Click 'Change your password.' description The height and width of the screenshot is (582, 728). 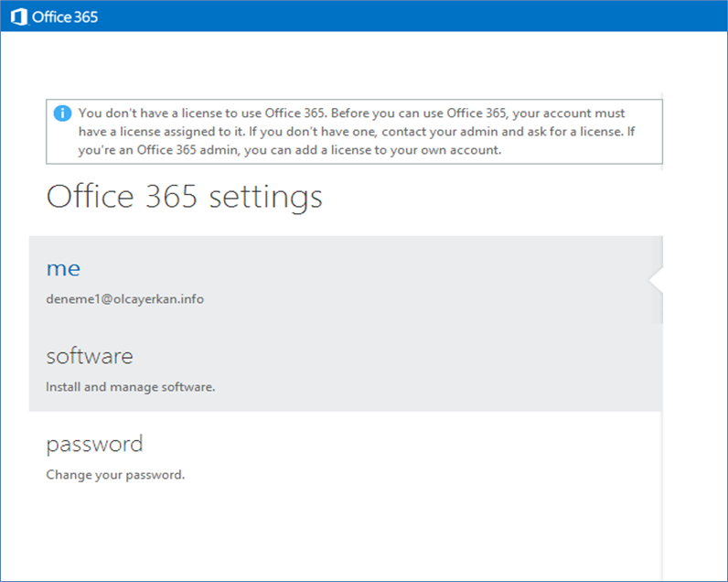point(115,475)
